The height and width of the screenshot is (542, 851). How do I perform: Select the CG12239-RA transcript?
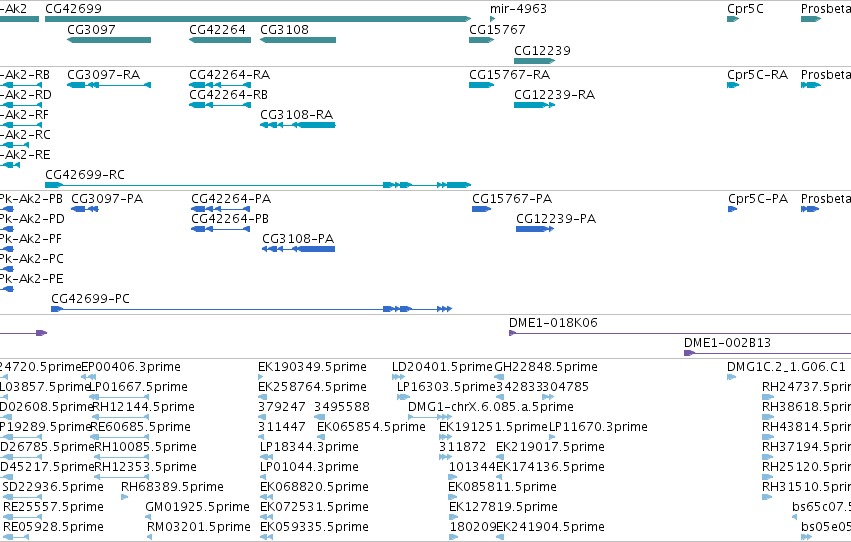click(535, 105)
